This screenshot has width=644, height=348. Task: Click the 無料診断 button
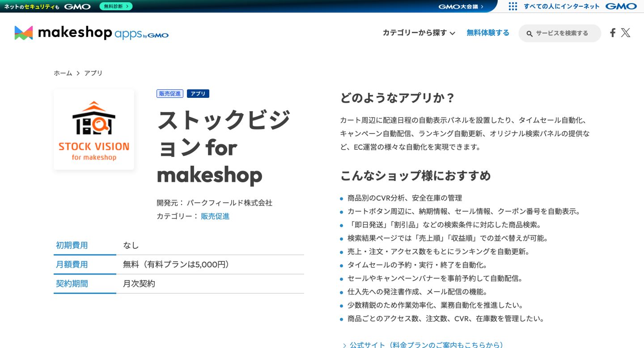(116, 6)
